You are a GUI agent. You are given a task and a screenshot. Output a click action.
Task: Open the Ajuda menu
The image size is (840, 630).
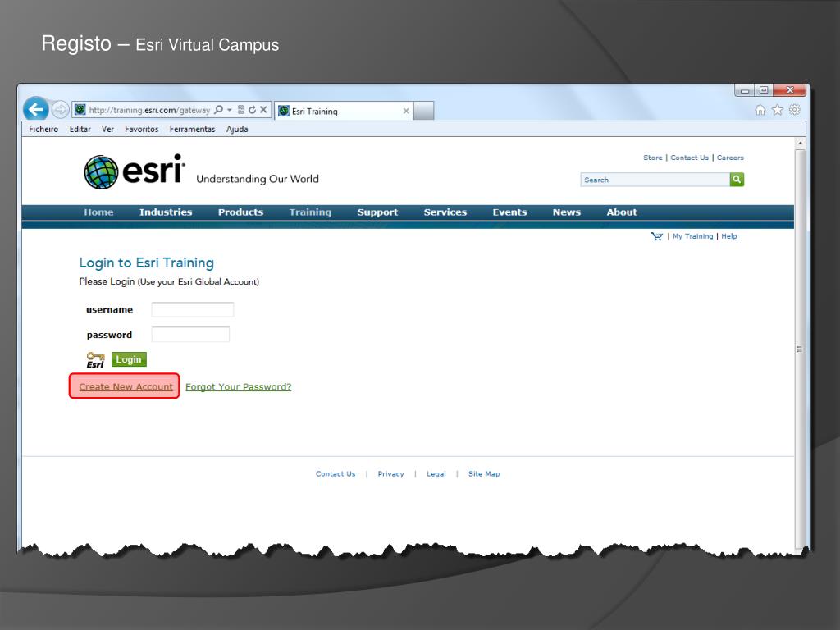pyautogui.click(x=237, y=129)
